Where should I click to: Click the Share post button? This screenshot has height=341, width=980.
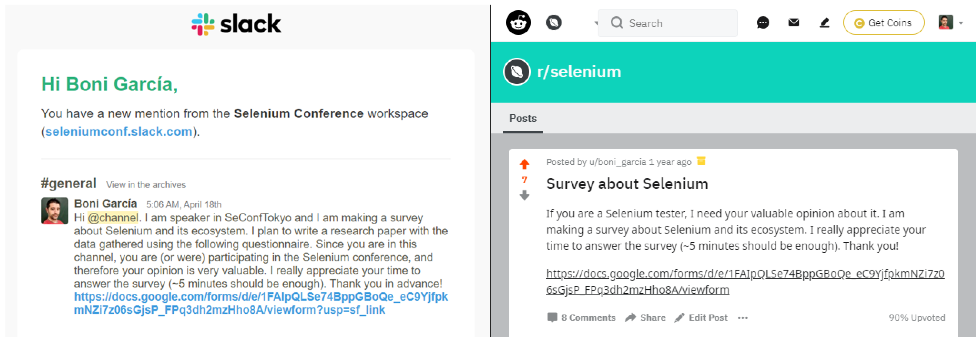coord(645,318)
